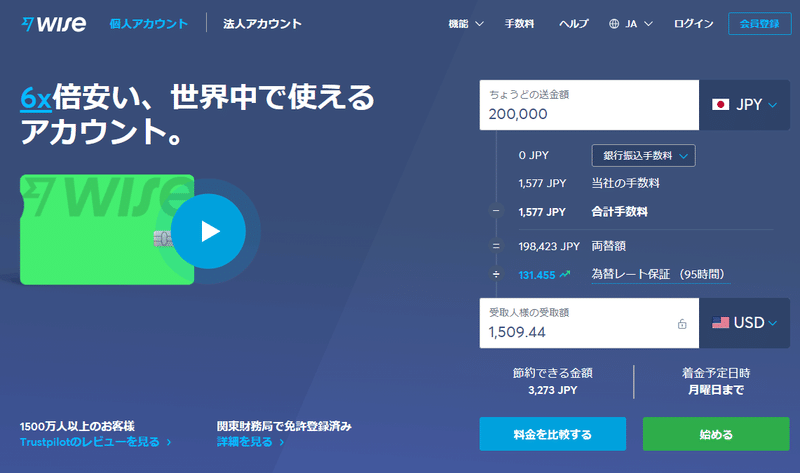Click the 会員登録 button
The height and width of the screenshot is (473, 800).
[760, 23]
